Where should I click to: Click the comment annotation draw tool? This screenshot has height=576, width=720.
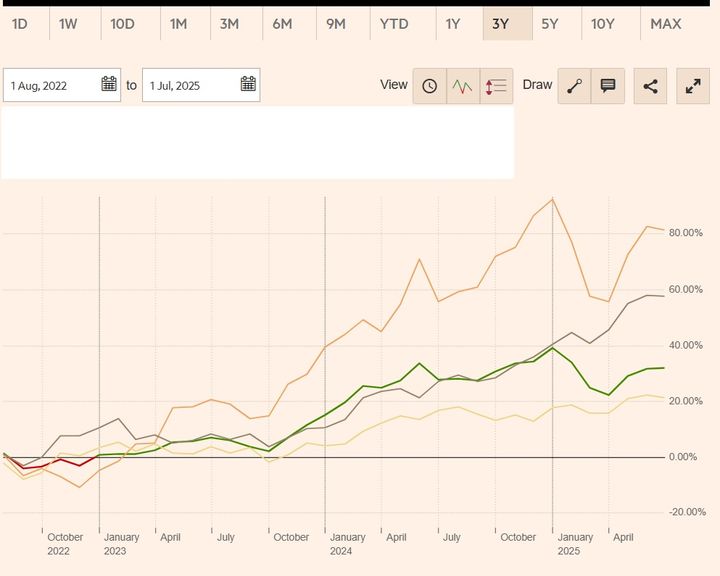[607, 86]
